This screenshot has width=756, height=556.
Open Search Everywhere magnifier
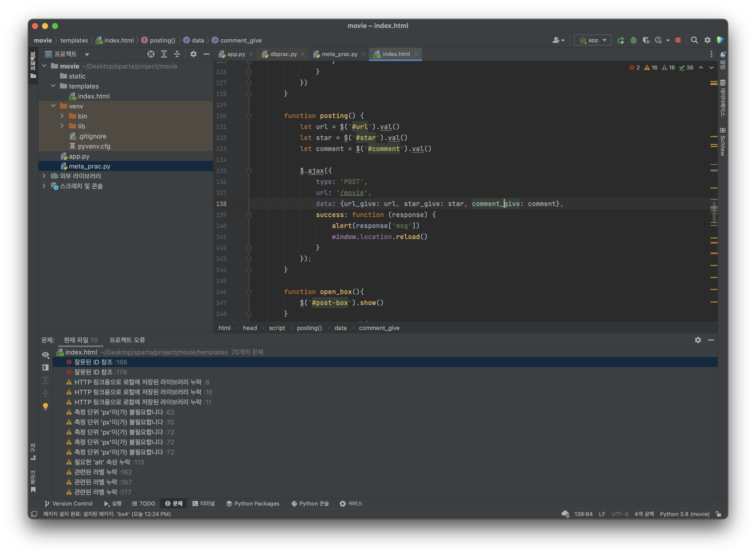tap(694, 40)
